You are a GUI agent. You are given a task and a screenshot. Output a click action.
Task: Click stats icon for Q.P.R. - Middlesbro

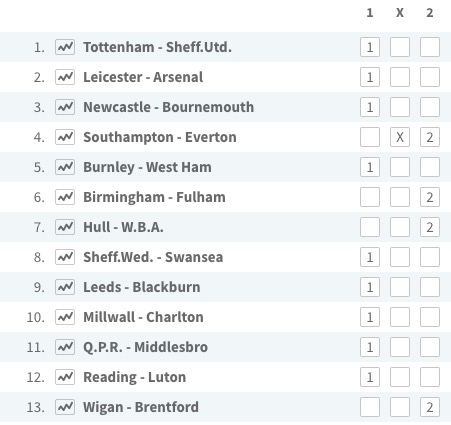click(65, 347)
